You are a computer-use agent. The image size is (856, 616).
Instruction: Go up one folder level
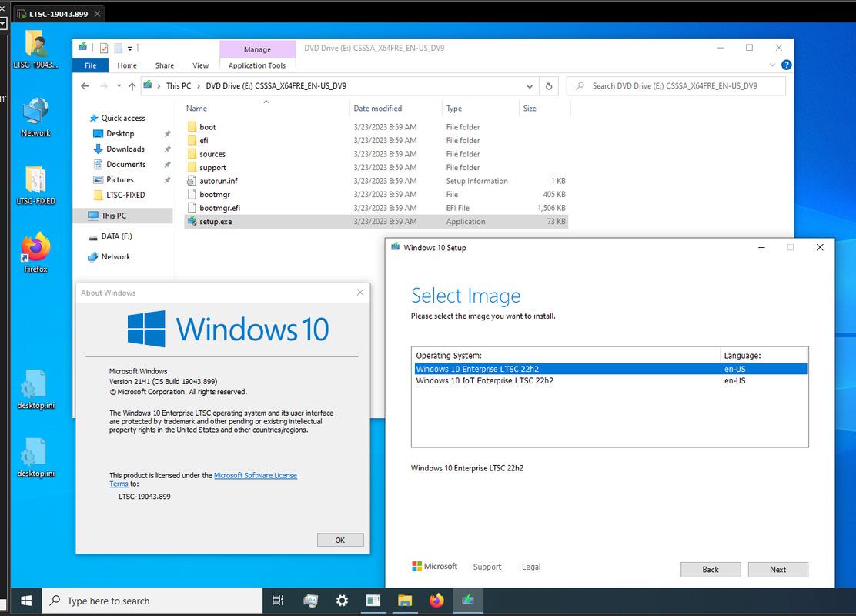pyautogui.click(x=132, y=86)
